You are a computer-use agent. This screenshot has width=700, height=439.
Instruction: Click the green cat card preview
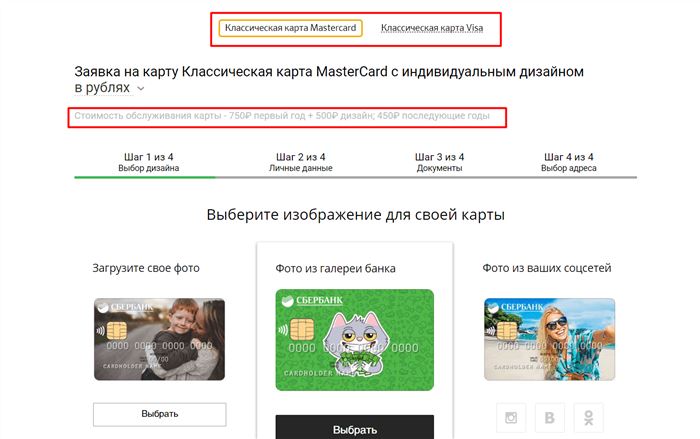coord(354,340)
